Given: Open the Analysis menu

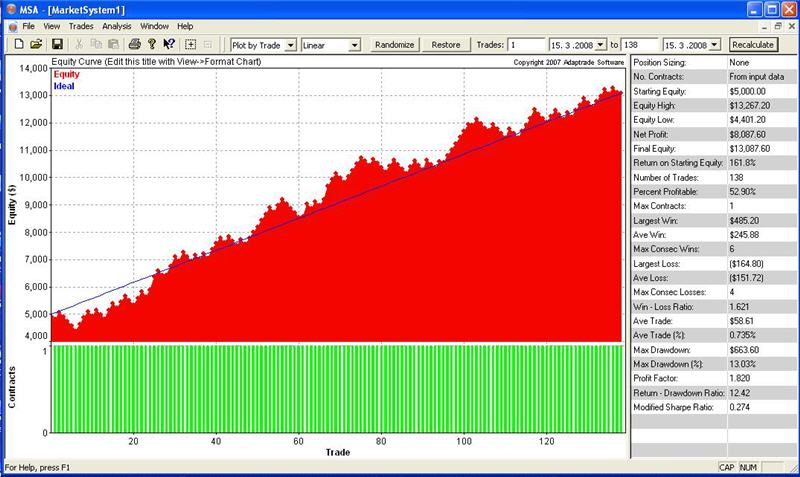Looking at the screenshot, I should tap(116, 26).
